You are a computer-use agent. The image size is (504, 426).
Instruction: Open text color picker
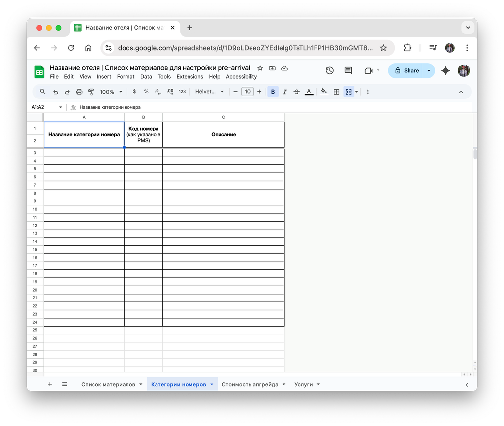pyautogui.click(x=309, y=92)
